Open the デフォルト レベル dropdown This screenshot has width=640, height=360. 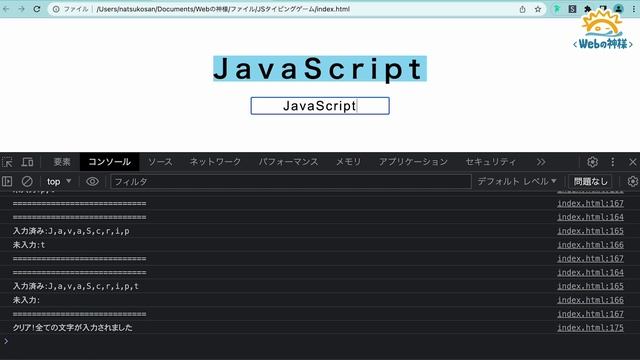coord(517,181)
